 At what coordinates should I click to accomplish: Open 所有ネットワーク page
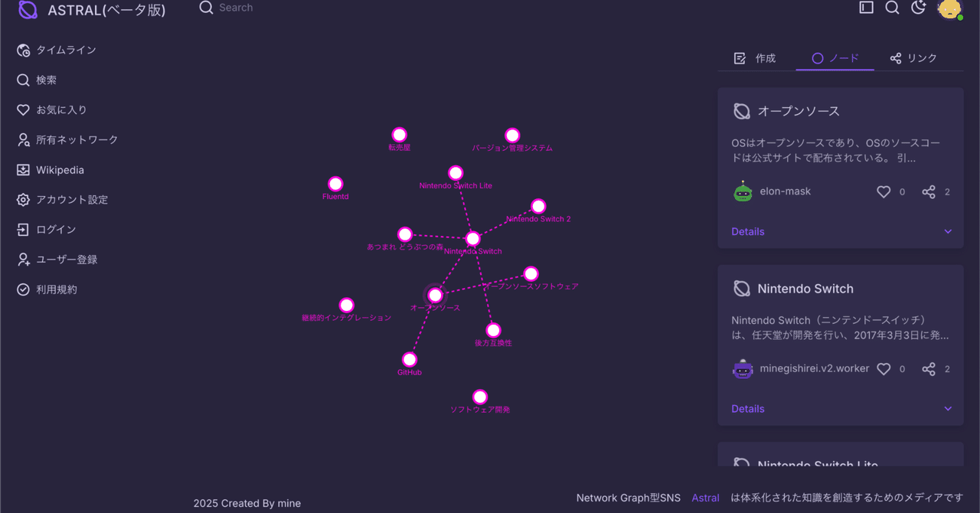[67, 139]
